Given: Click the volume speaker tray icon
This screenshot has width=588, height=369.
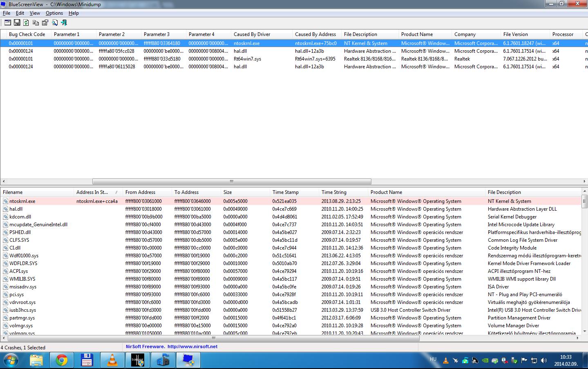Looking at the screenshot, I should (x=543, y=360).
